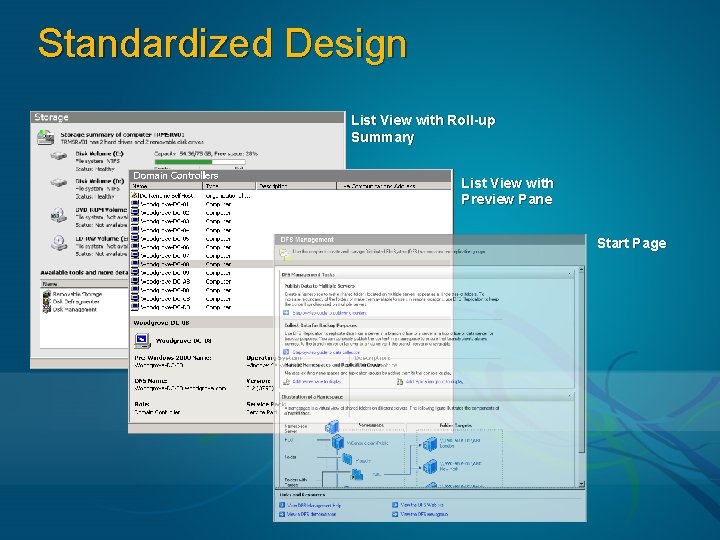This screenshot has height=540, width=720.
Task: Click Add namespaces to display link
Action: 317,382
